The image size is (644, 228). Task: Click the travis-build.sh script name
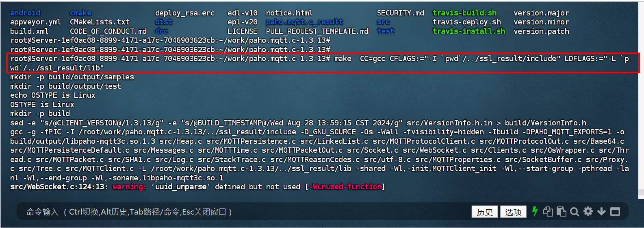[x=464, y=13]
